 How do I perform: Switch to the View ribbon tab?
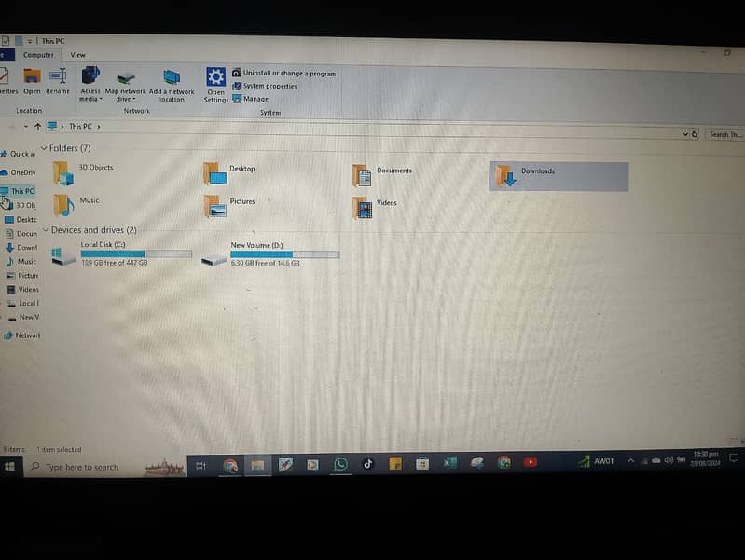(x=78, y=55)
